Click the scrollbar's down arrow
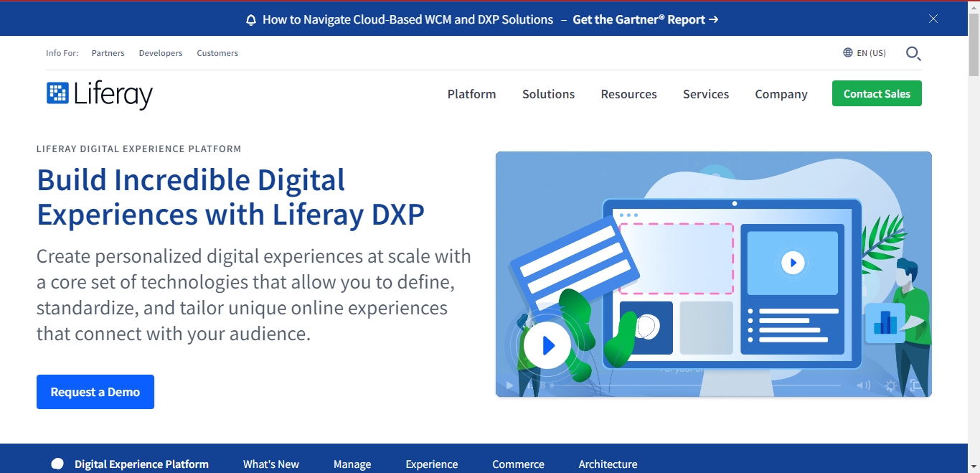 pyautogui.click(x=974, y=467)
